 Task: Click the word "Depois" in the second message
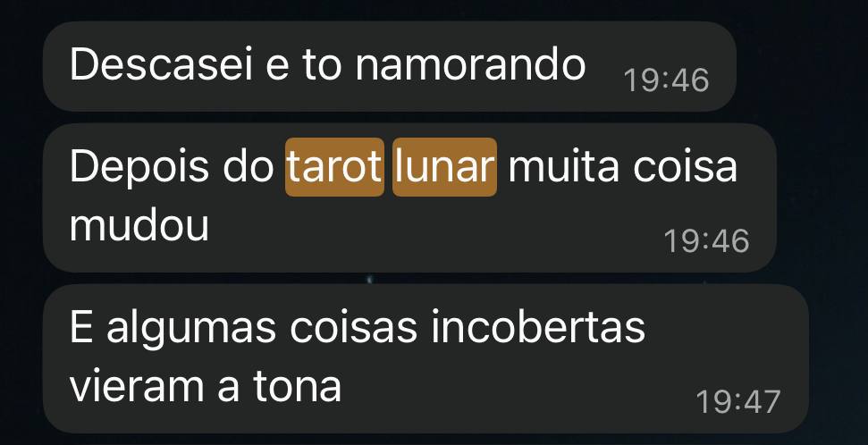click(140, 167)
